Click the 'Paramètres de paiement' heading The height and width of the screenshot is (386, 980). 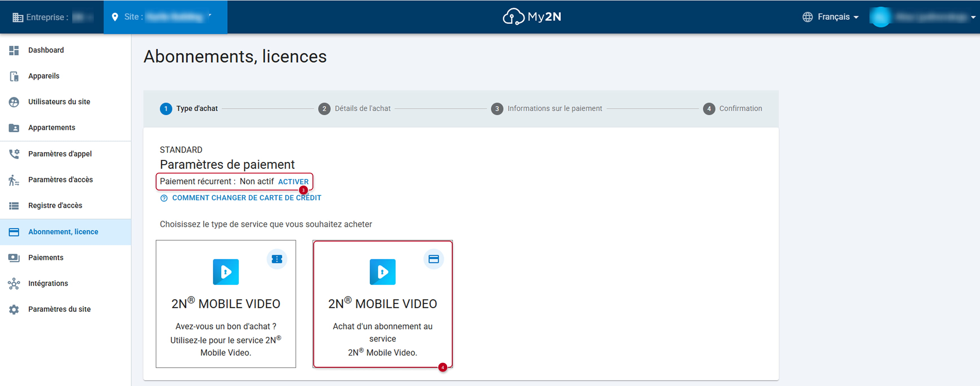[227, 165]
